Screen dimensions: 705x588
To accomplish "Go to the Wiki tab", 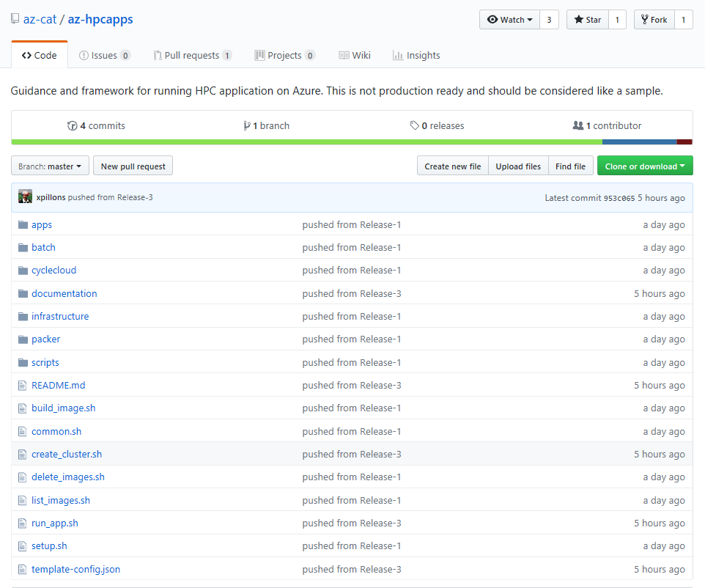I will pyautogui.click(x=355, y=55).
